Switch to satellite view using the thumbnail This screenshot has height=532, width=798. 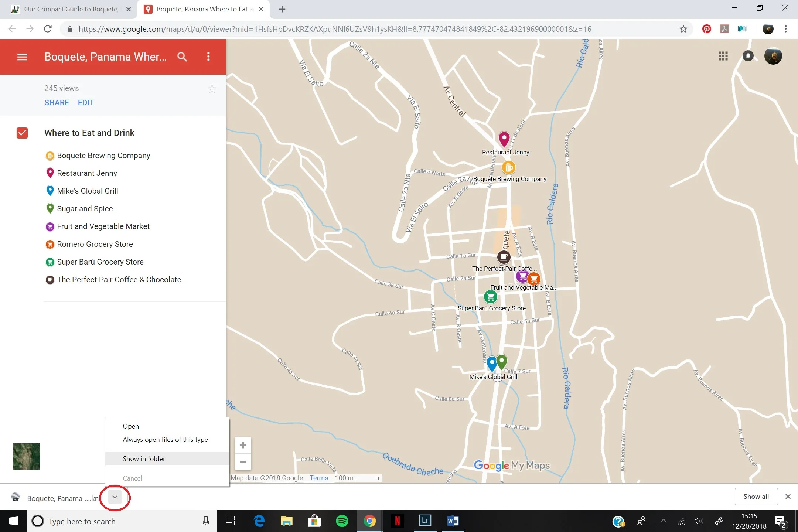[x=27, y=457]
